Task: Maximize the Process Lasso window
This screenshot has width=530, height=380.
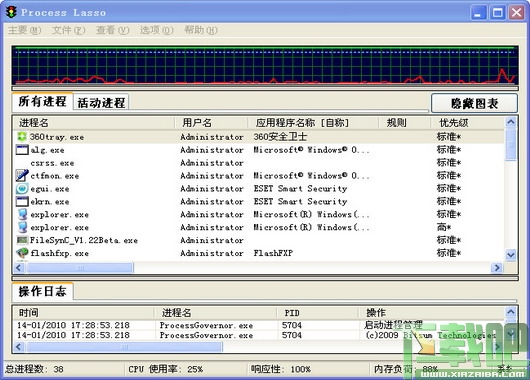Action: coord(497,13)
